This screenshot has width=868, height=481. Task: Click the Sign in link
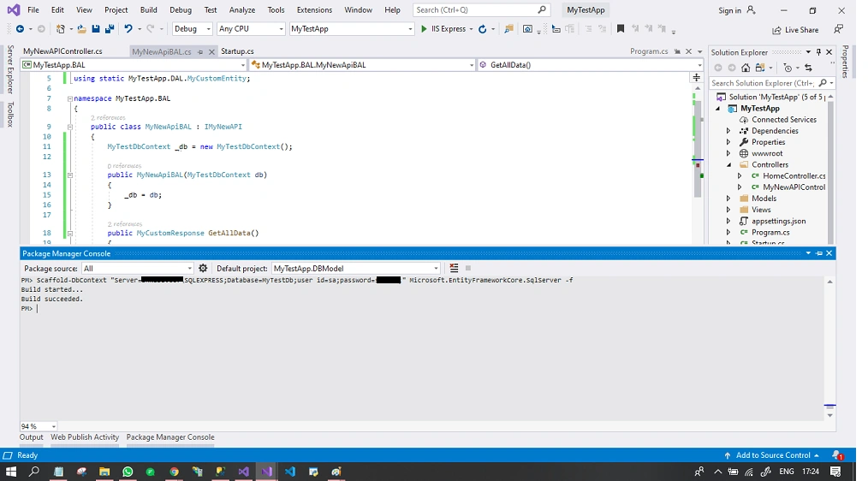coord(729,10)
